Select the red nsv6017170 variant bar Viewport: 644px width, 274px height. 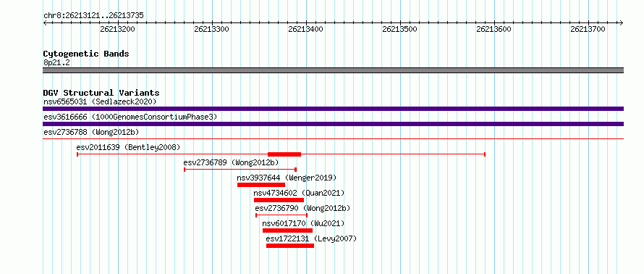coord(287,231)
